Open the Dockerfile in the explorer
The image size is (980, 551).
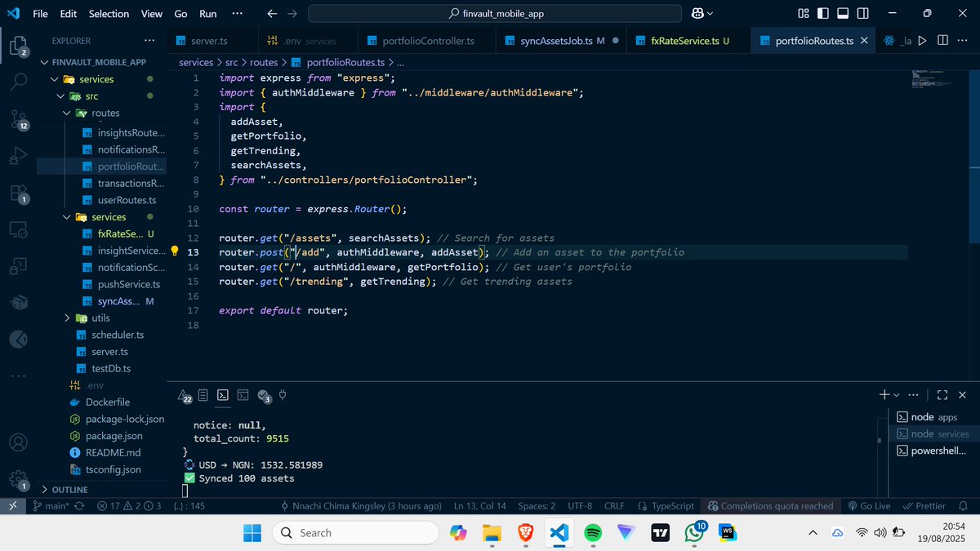point(107,402)
